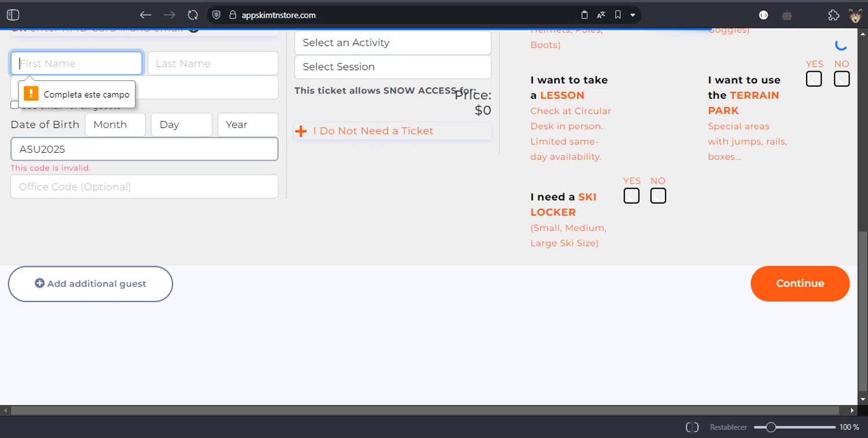Open the round white toolbar extension icon
The height and width of the screenshot is (438, 868).
tap(763, 15)
